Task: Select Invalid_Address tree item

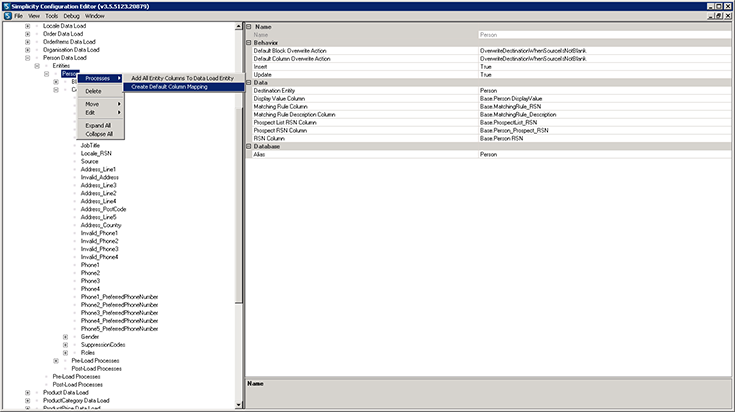Action: [99, 178]
